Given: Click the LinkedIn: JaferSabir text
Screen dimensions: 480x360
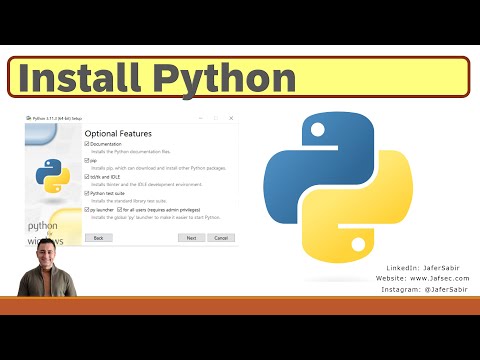Looking at the screenshot, I should 423,268.
